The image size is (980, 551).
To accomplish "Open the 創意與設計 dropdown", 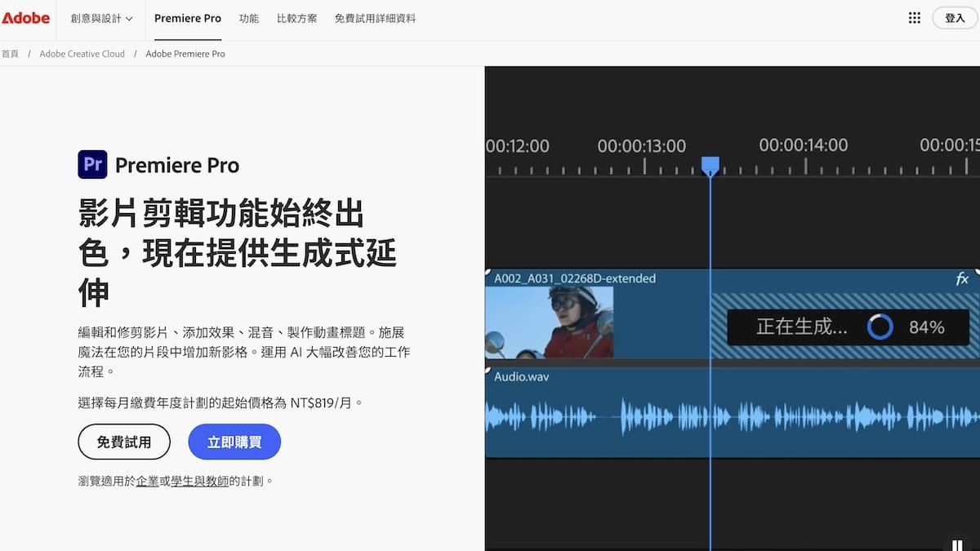I will (94, 17).
